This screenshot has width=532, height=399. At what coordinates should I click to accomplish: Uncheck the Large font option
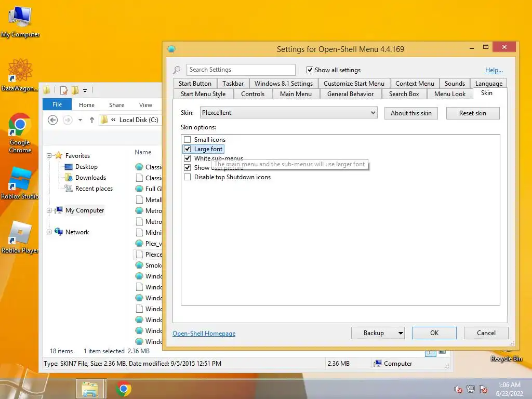[x=187, y=149]
